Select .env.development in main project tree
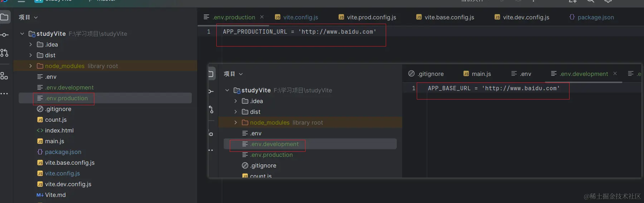 coord(65,87)
